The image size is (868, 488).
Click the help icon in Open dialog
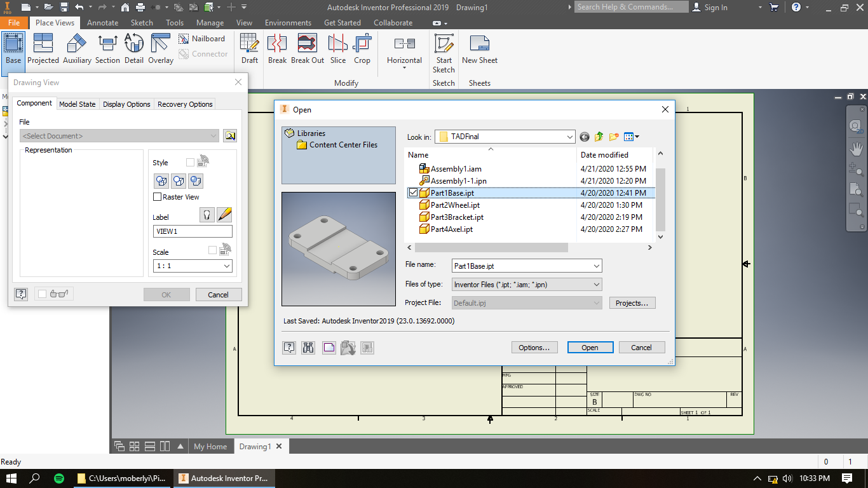[289, 348]
